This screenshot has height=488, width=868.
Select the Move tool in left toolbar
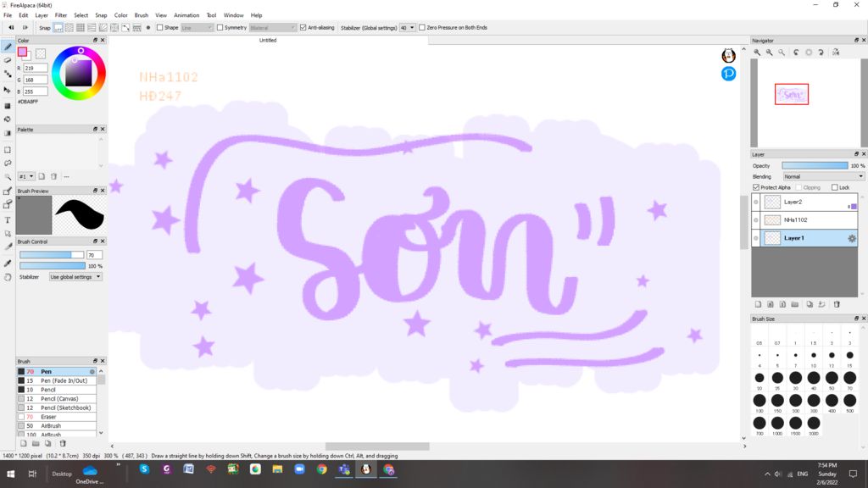[8, 90]
